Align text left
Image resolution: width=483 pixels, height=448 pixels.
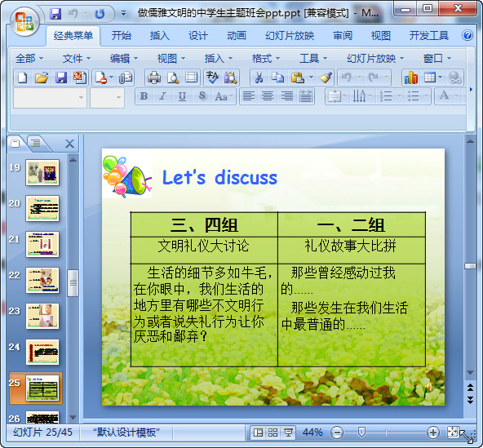pyautogui.click(x=248, y=96)
